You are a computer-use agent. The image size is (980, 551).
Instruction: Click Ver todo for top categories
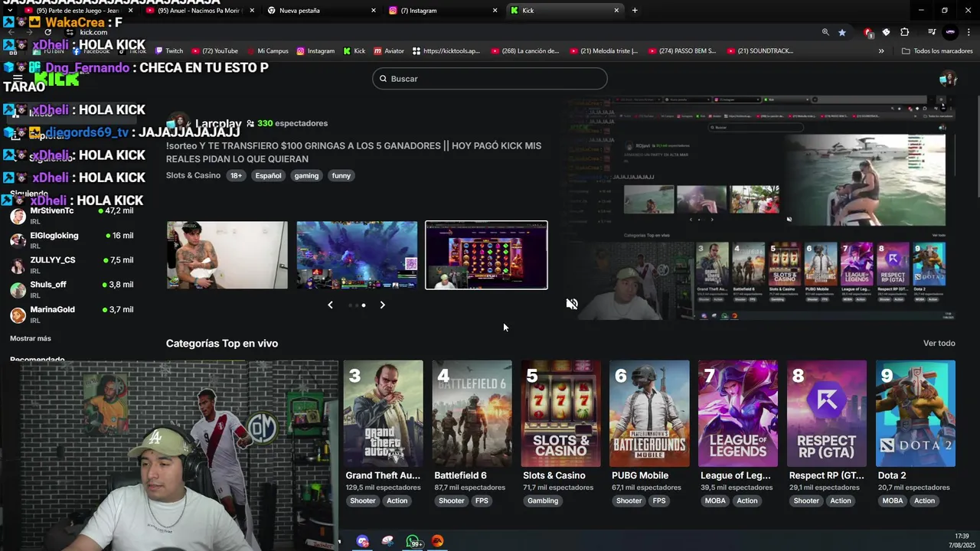pyautogui.click(x=939, y=344)
